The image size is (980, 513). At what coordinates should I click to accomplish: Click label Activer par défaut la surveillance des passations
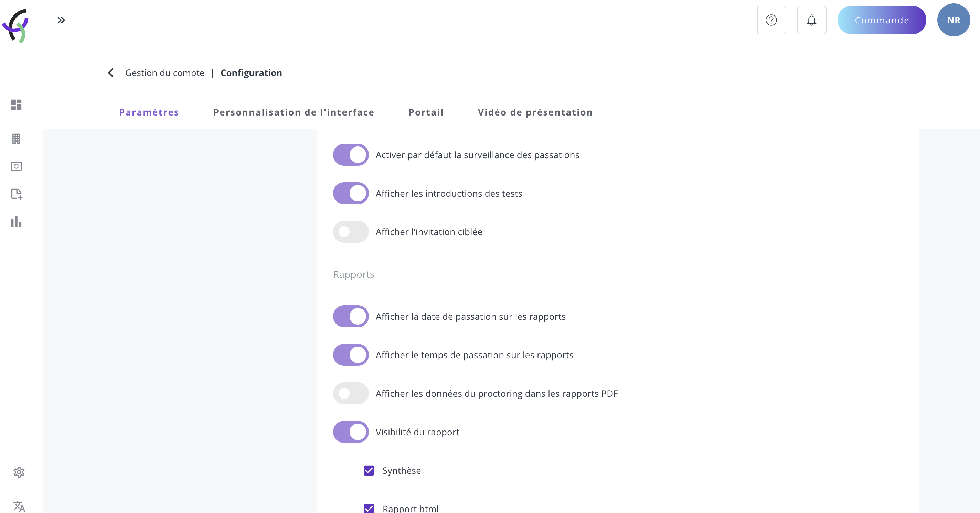click(x=478, y=155)
